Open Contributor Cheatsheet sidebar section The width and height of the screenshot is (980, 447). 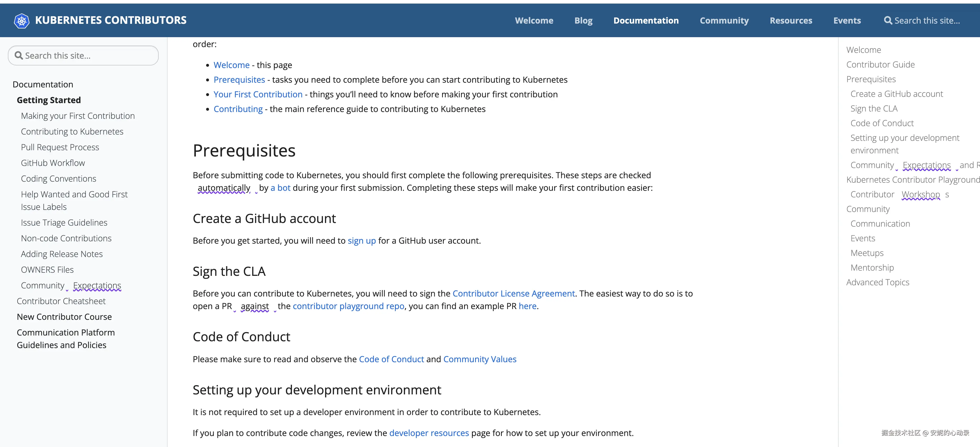[61, 301]
